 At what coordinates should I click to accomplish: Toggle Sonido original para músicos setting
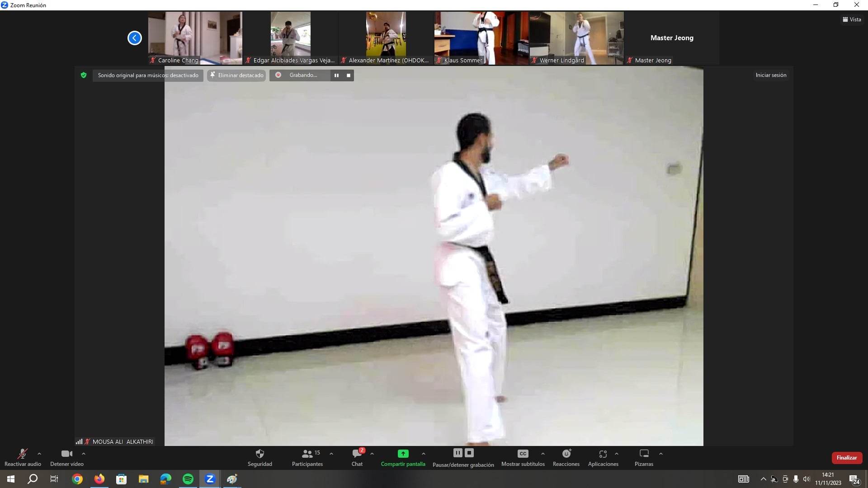pyautogui.click(x=148, y=75)
